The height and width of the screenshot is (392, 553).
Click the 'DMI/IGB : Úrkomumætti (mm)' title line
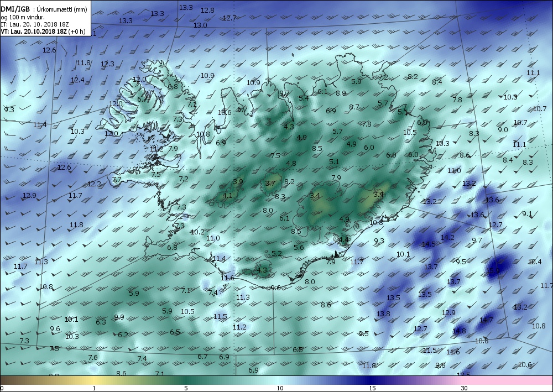pyautogui.click(x=44, y=9)
